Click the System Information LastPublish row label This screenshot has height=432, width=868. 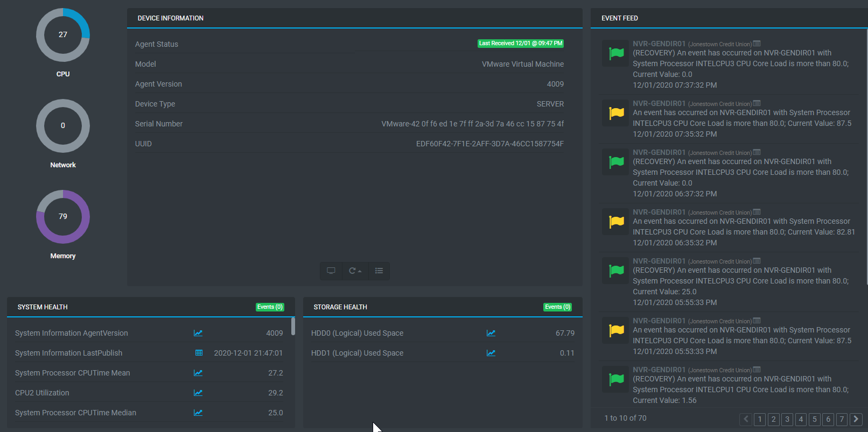point(68,353)
